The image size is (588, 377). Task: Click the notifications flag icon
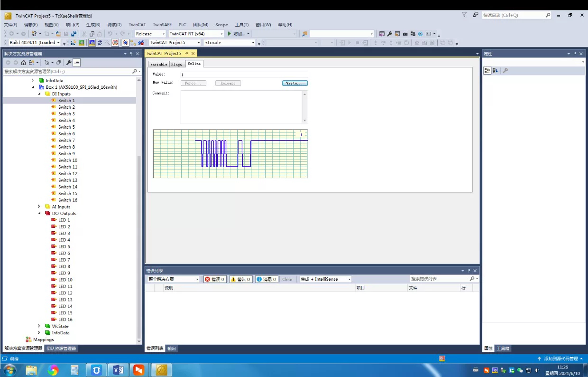(x=464, y=15)
